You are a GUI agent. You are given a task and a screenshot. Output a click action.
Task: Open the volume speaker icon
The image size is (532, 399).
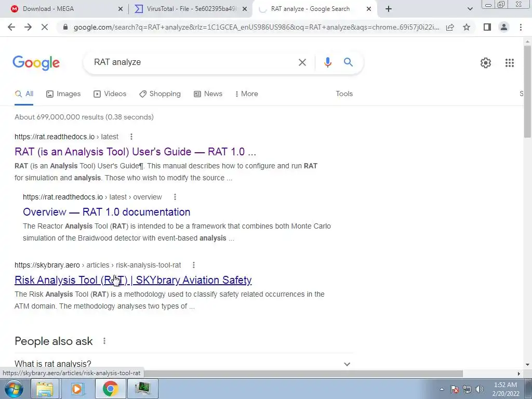coord(480,389)
